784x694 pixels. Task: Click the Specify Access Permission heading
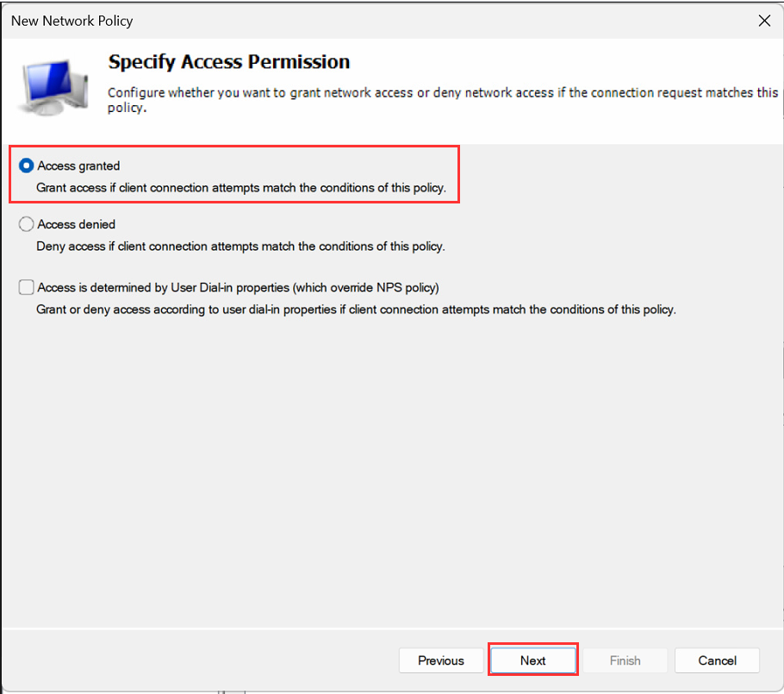pos(229,62)
